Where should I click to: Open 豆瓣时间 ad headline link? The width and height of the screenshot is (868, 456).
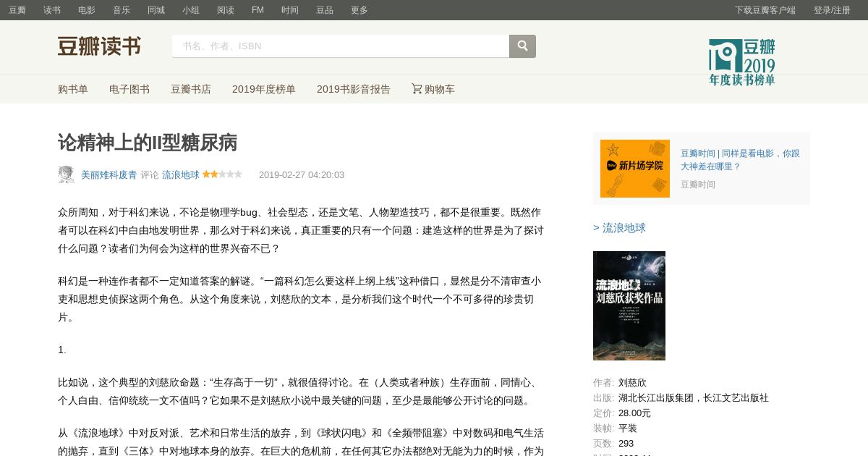pos(740,160)
